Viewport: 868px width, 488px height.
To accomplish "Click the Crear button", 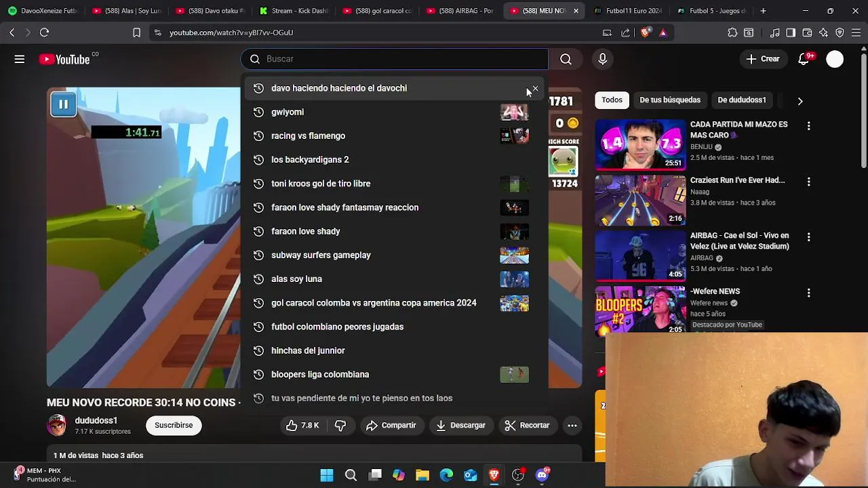I will 764,59.
